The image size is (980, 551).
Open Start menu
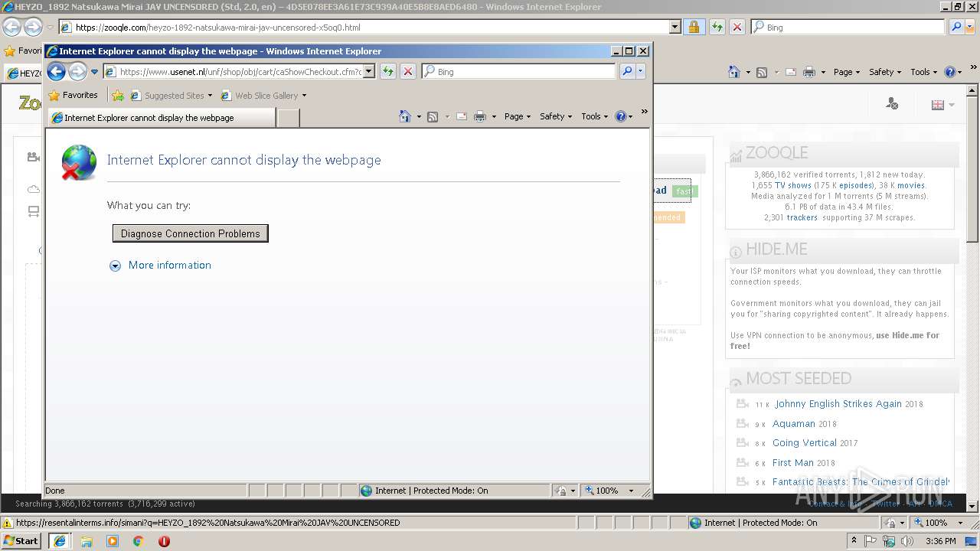(21, 541)
